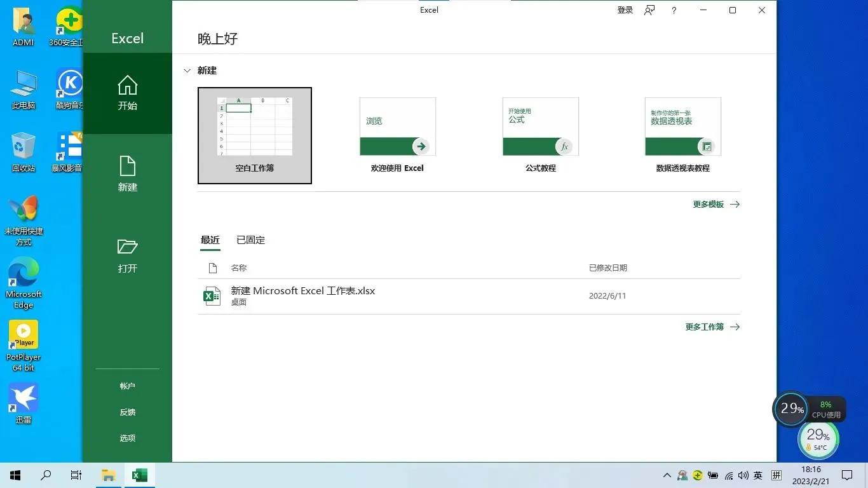Switch to the 最近 (Recent) tab
This screenshot has width=868, height=488.
pos(210,240)
